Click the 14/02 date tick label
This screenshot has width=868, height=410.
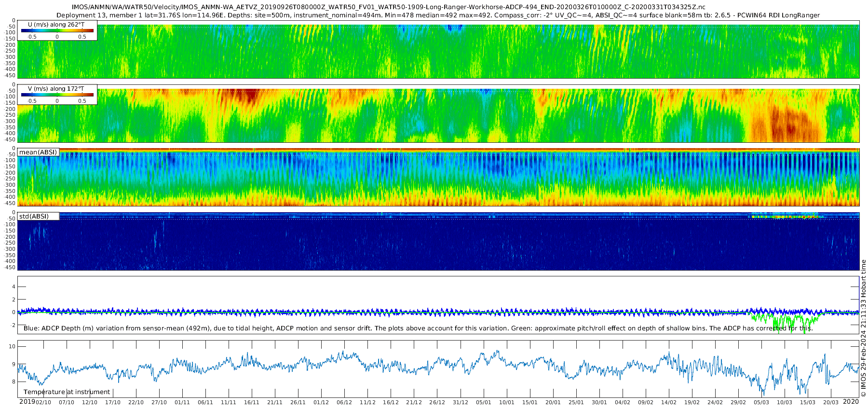click(x=669, y=402)
